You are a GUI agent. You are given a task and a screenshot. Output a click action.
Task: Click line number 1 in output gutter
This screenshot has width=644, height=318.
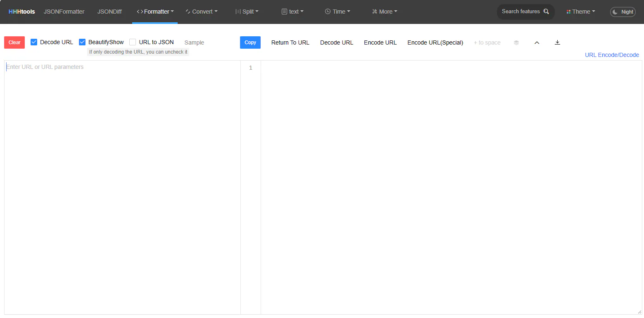tap(250, 68)
